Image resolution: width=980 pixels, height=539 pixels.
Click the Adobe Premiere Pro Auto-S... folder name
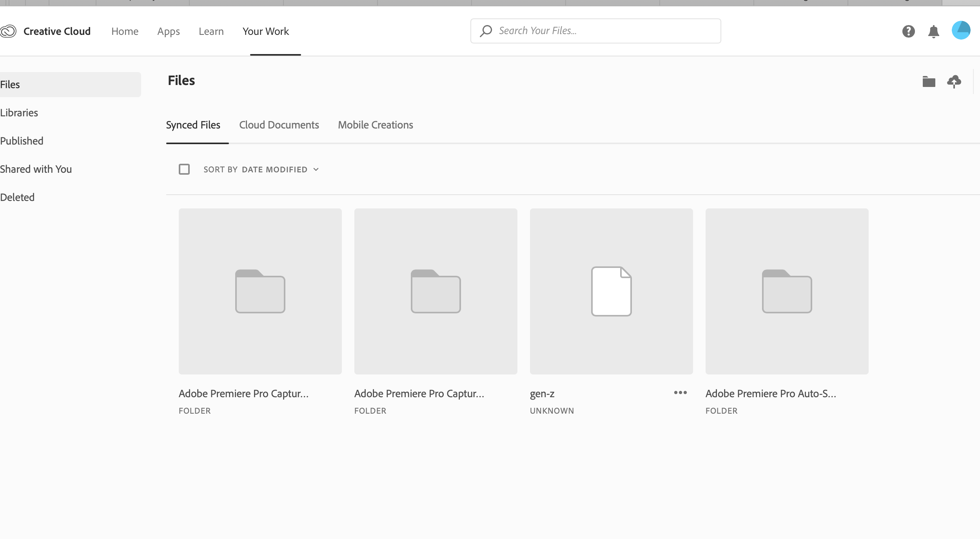(x=771, y=394)
